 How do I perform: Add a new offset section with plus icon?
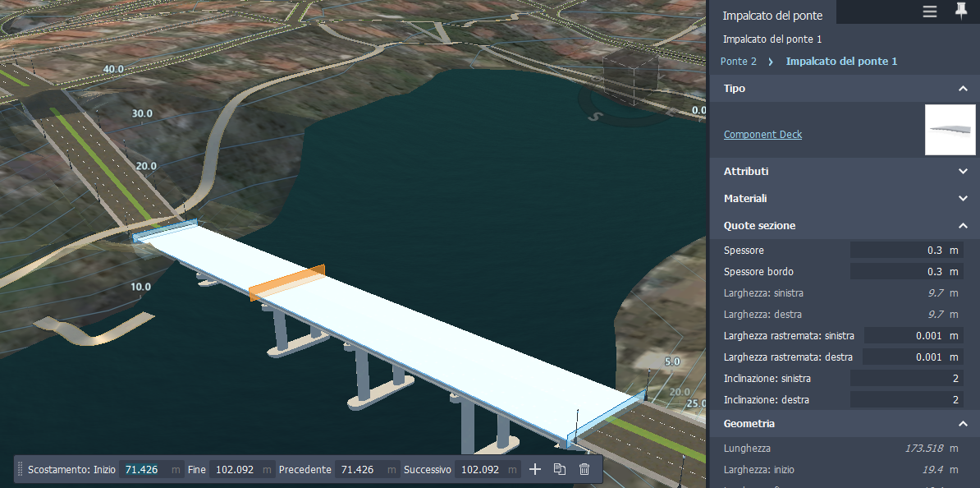click(535, 469)
